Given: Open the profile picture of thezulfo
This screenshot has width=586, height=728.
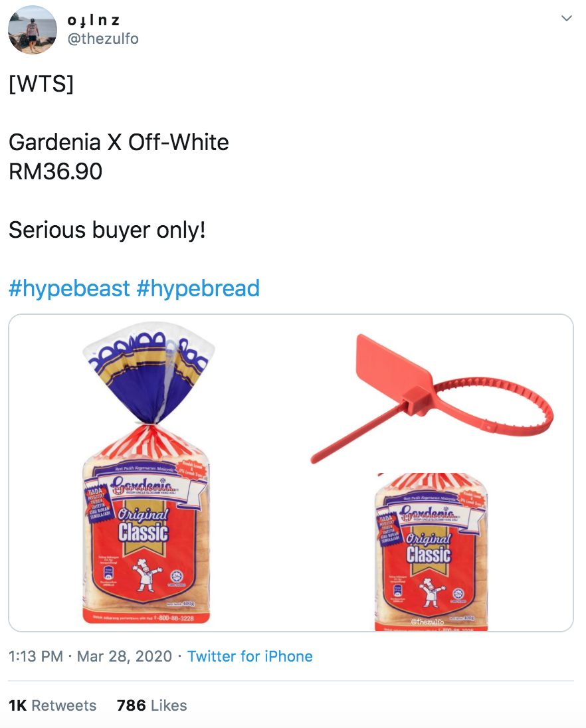Looking at the screenshot, I should tap(33, 30).
